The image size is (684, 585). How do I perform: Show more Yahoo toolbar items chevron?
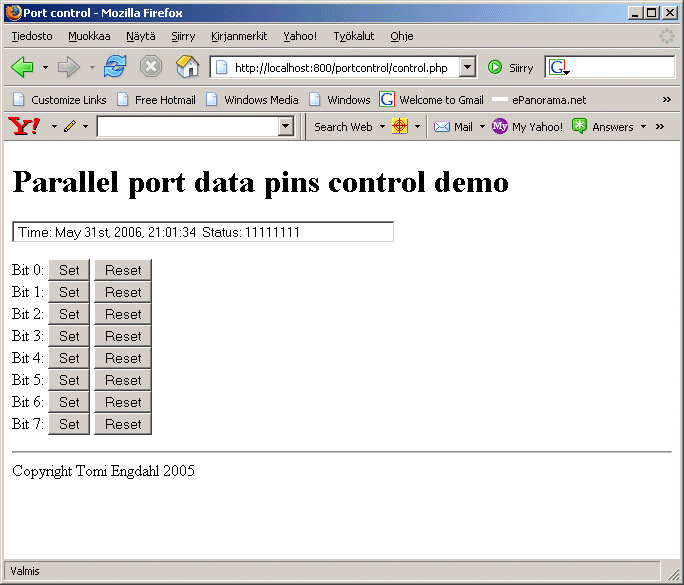660,127
